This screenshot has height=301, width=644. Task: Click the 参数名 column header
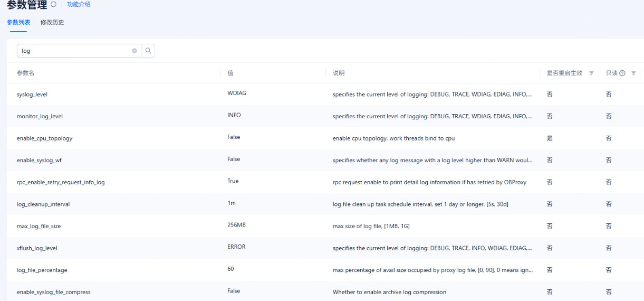click(25, 73)
